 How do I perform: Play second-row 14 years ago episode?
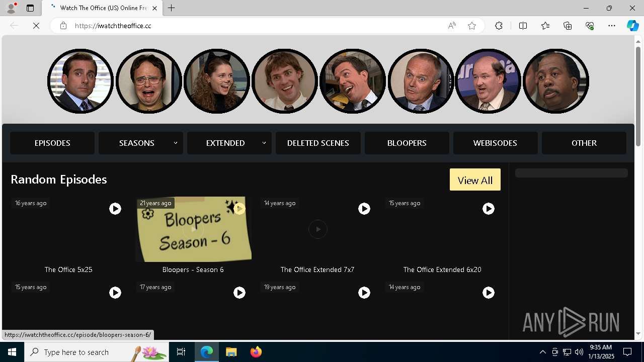(489, 293)
